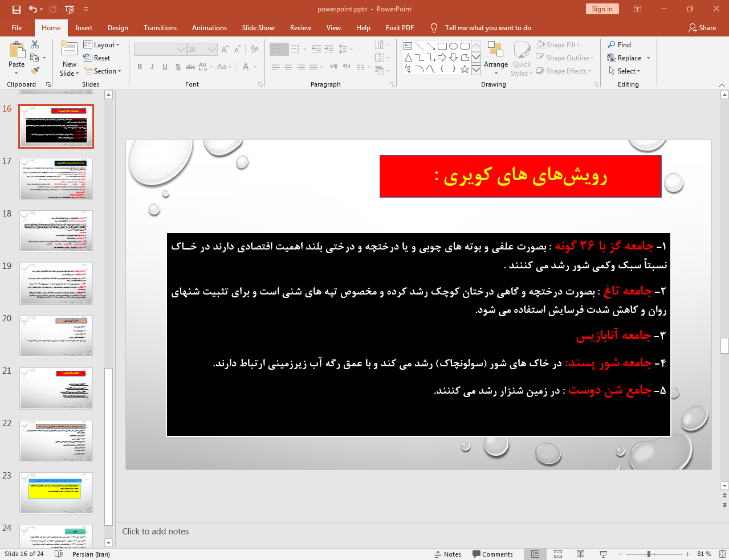Image resolution: width=729 pixels, height=560 pixels.
Task: Click the Quick Styles icon
Action: click(x=522, y=58)
